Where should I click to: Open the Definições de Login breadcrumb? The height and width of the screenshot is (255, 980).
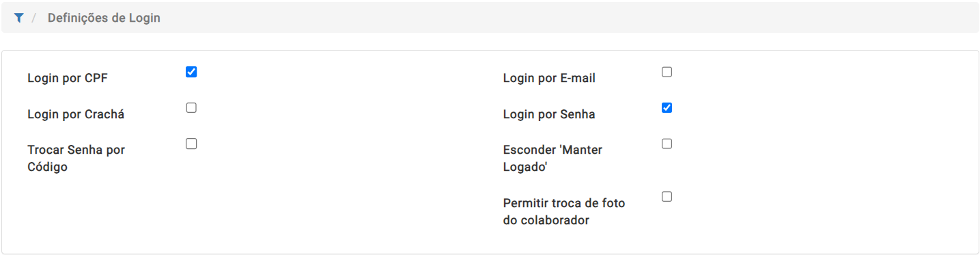[104, 18]
